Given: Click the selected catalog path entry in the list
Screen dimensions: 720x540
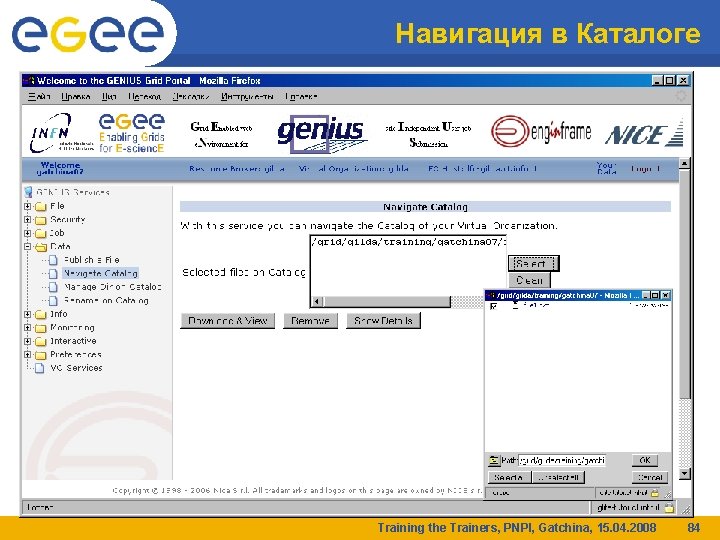Looking at the screenshot, I should [x=408, y=242].
